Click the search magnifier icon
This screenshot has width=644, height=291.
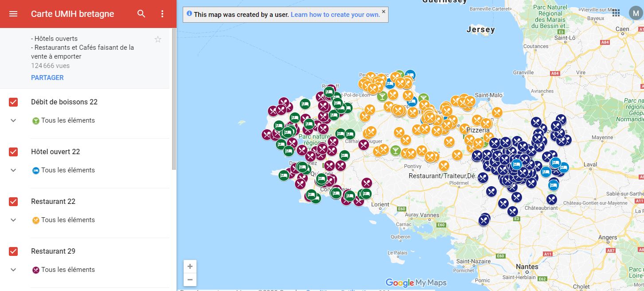(141, 14)
